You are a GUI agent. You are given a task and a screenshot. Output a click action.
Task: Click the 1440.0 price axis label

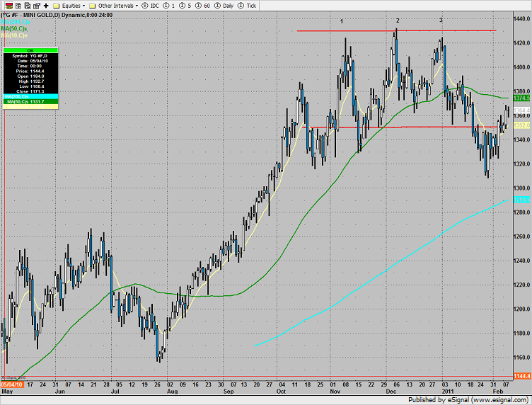(521, 18)
